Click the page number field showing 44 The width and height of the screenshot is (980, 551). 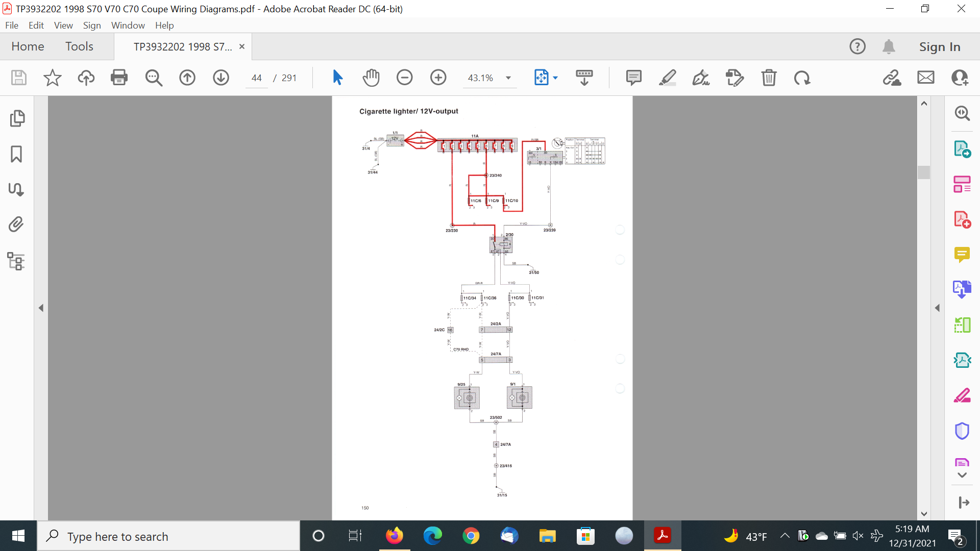click(256, 78)
